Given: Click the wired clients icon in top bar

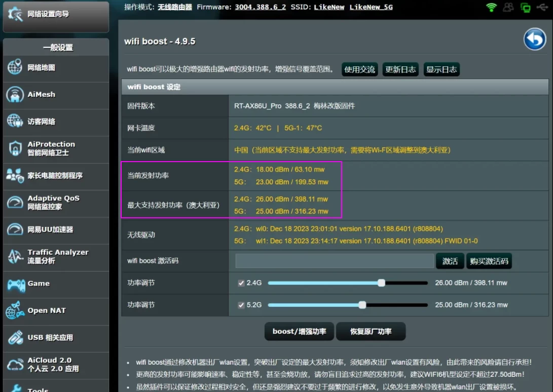Looking at the screenshot, I should [525, 8].
